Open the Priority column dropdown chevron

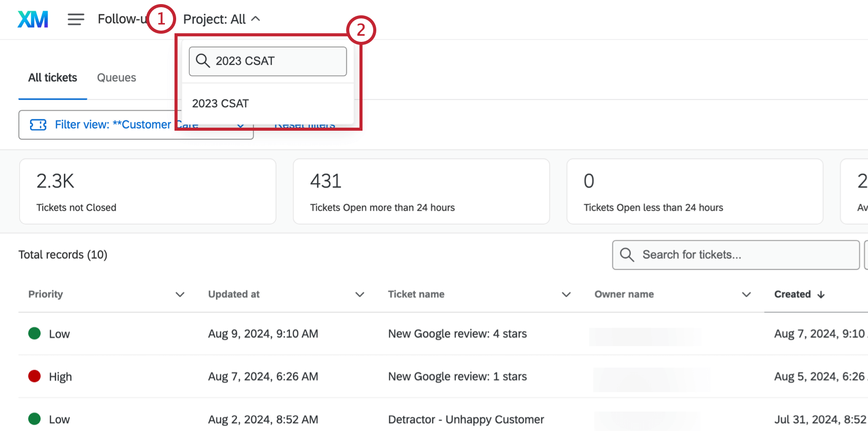point(180,295)
